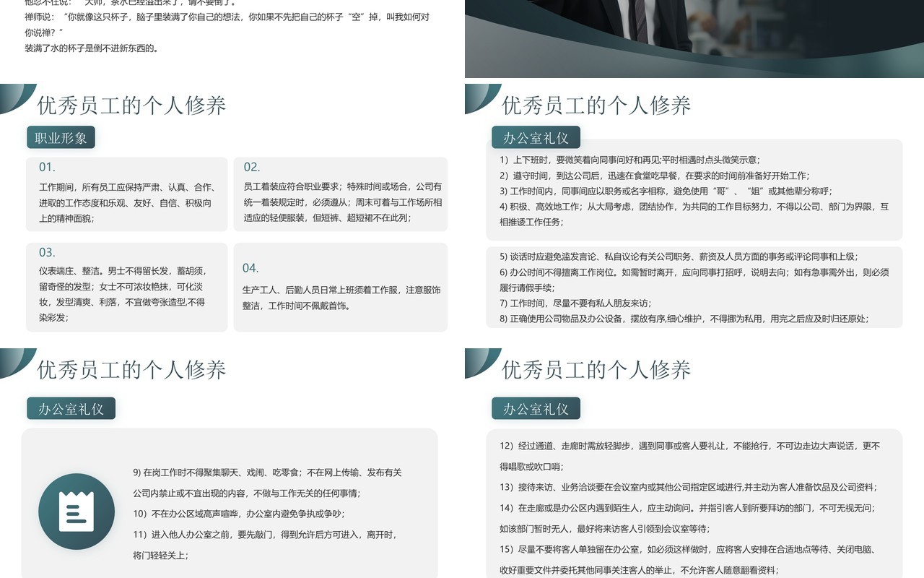Click the 优秀员工的个人修养 title above the 职业形象 badge

point(131,105)
